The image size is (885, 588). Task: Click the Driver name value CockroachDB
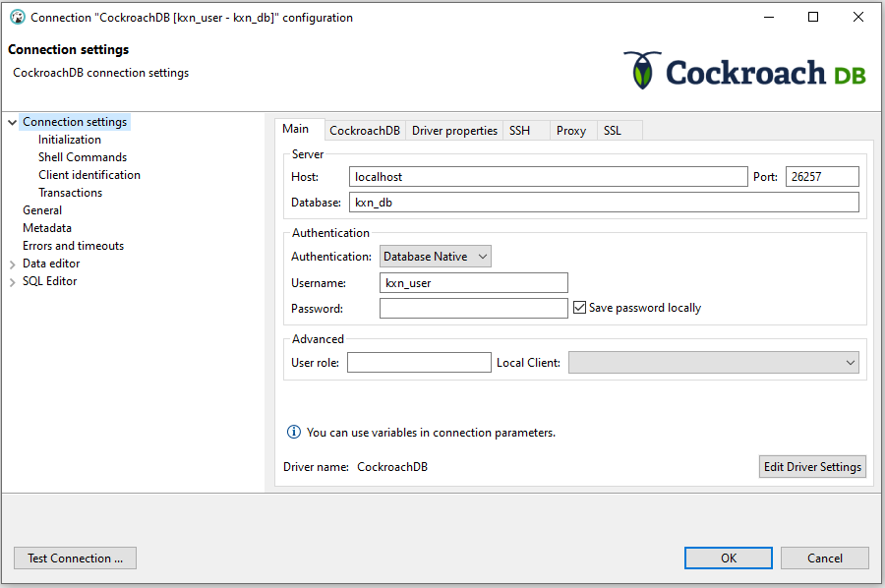[392, 467]
